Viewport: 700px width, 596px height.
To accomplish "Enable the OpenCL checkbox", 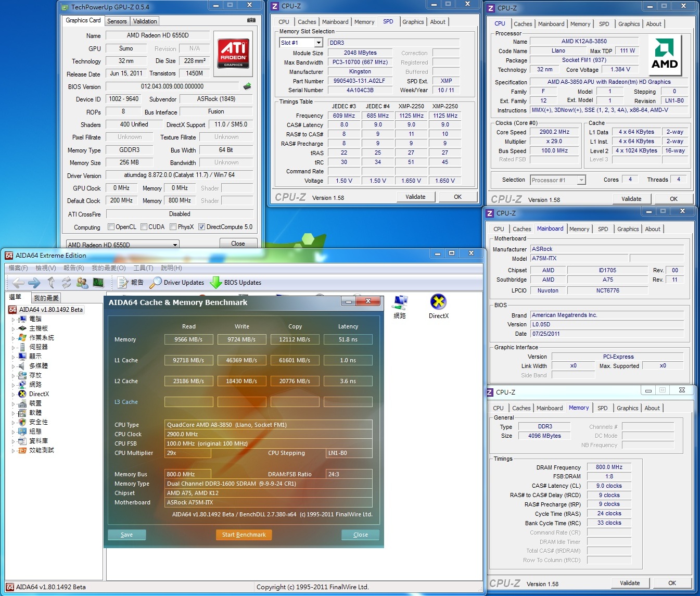I will tap(111, 227).
